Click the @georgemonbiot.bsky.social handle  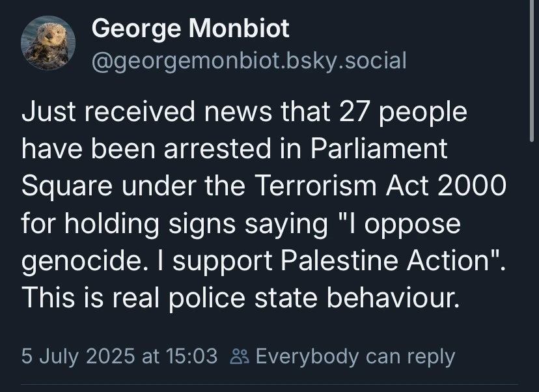pyautogui.click(x=249, y=61)
